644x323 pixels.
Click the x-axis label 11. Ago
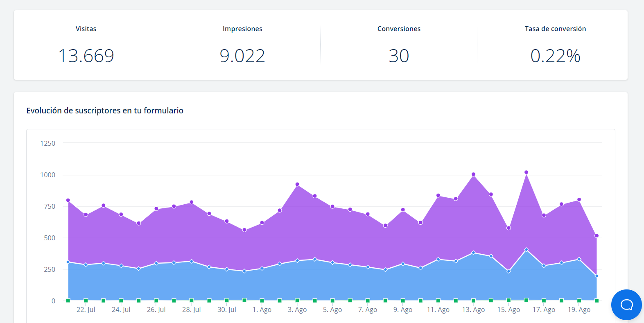[x=438, y=309]
